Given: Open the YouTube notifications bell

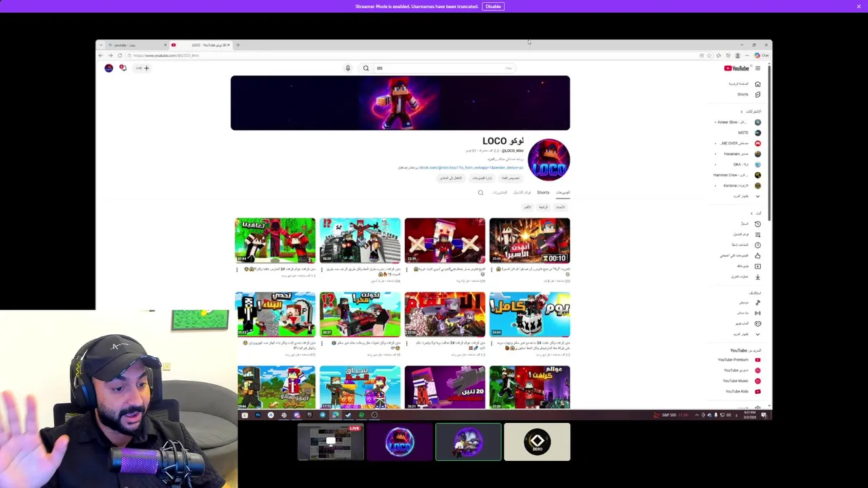Looking at the screenshot, I should (x=123, y=68).
